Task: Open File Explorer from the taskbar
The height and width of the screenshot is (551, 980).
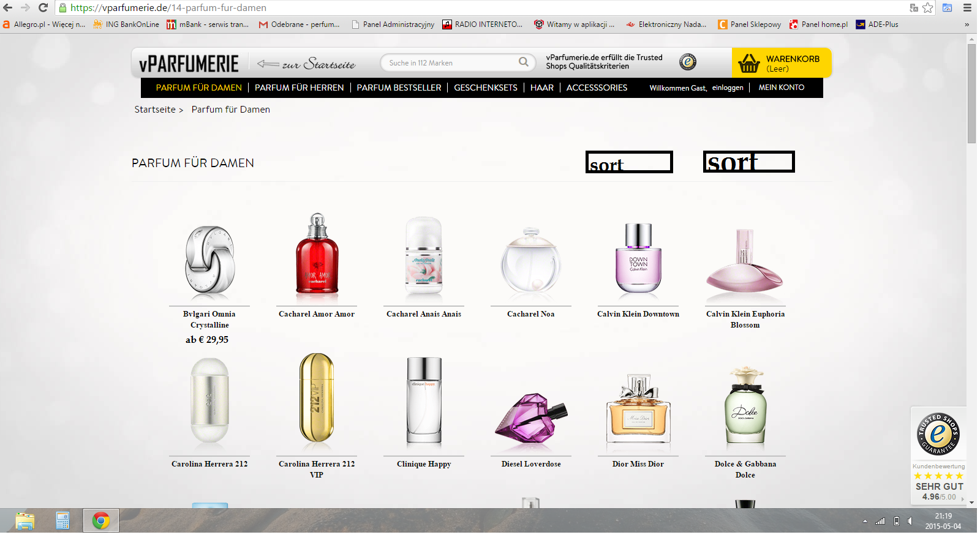Action: pos(25,521)
